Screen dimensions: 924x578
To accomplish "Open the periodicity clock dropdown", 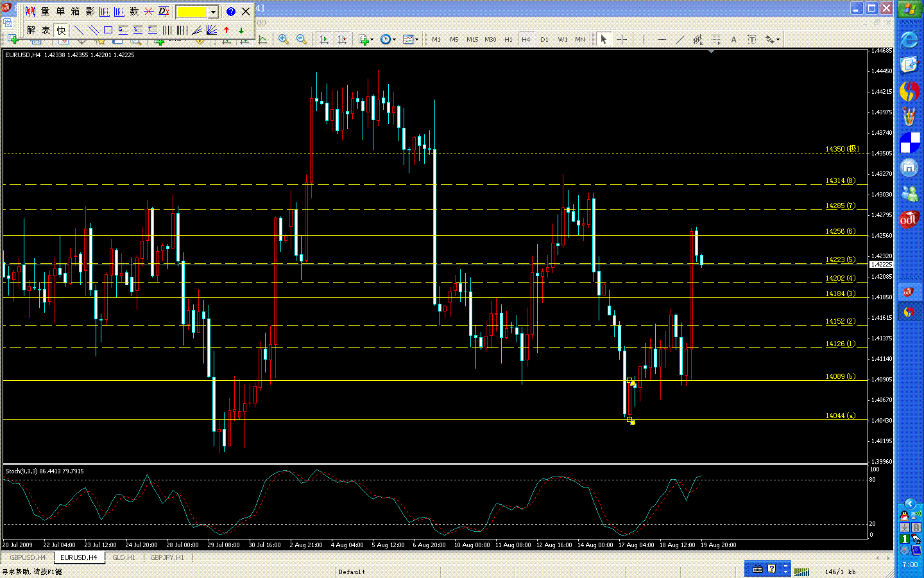I will (x=388, y=39).
